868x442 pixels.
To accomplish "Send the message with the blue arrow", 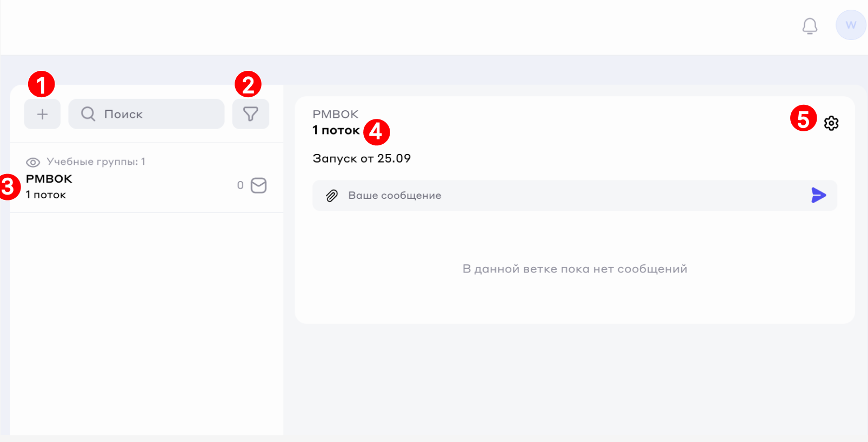I will coord(818,195).
